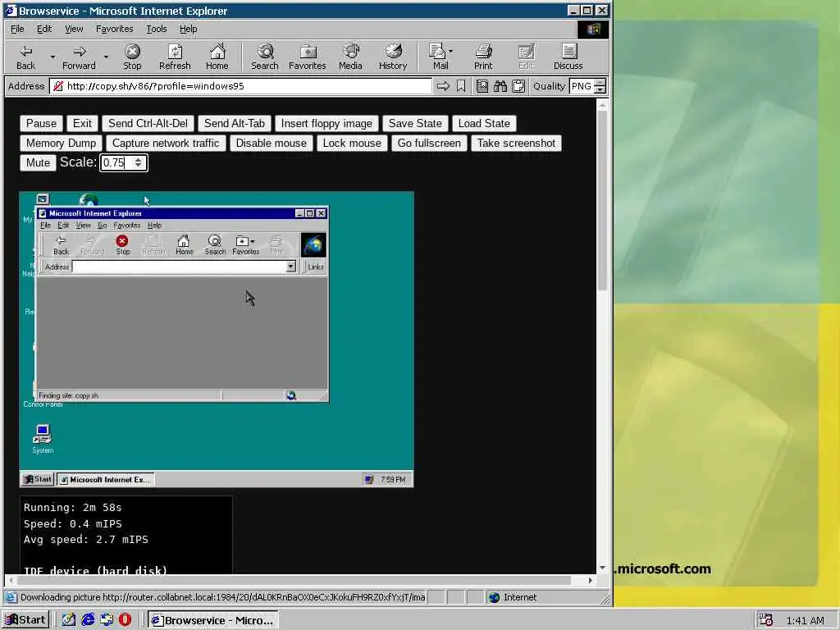Toggle the Disable mouse button
The image size is (840, 630).
click(x=271, y=143)
